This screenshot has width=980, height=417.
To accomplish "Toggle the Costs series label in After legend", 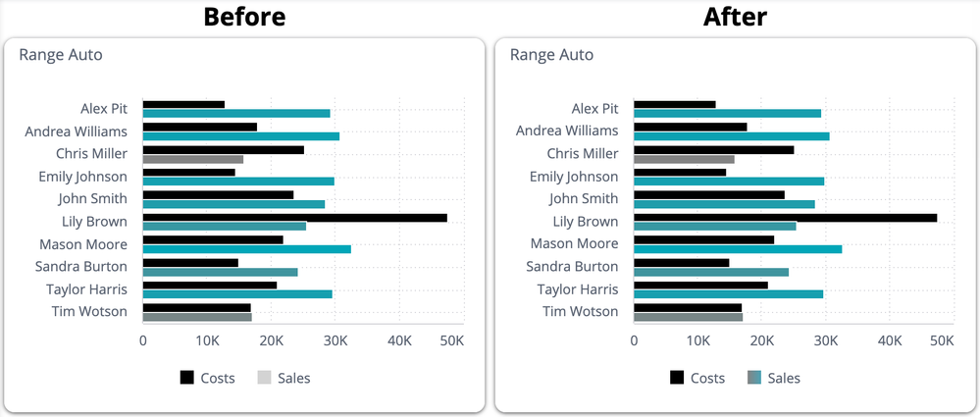I will 708,378.
